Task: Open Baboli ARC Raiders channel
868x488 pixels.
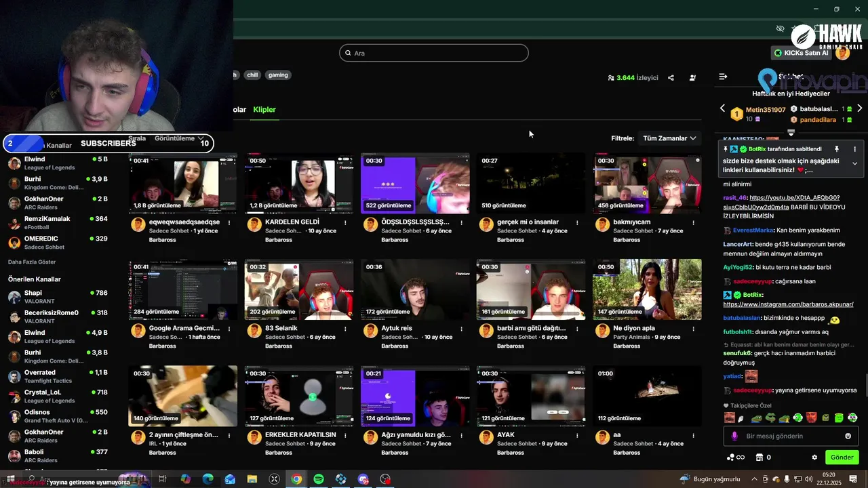Action: tap(59, 456)
